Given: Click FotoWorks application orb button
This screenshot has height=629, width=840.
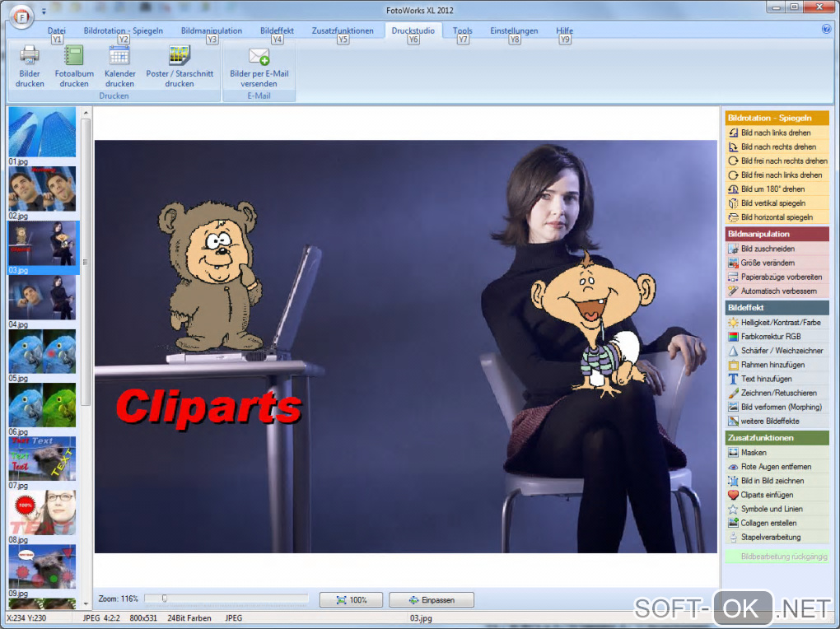Looking at the screenshot, I should click(x=21, y=16).
